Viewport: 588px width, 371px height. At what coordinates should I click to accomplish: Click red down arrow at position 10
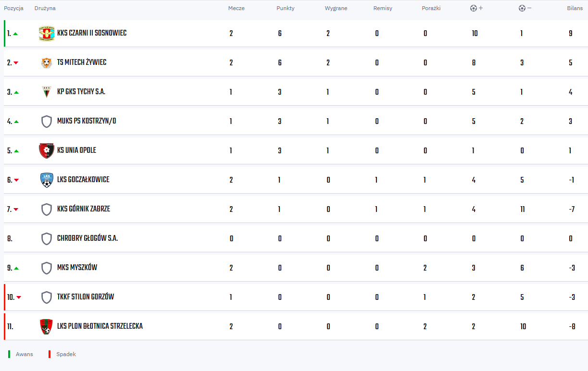click(x=19, y=297)
